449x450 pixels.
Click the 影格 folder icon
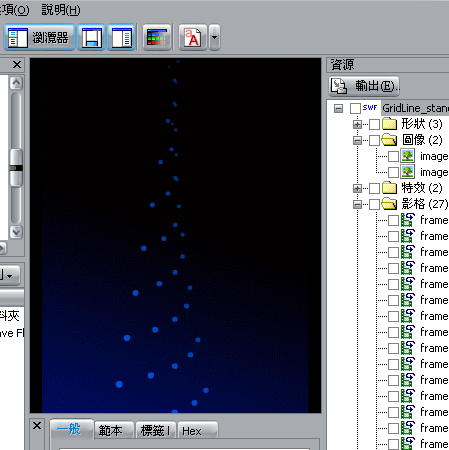pyautogui.click(x=389, y=204)
